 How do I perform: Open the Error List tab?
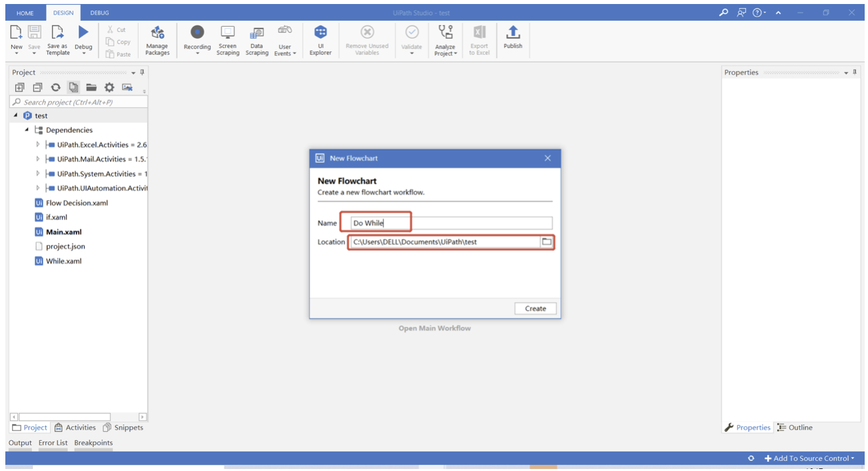pyautogui.click(x=53, y=443)
